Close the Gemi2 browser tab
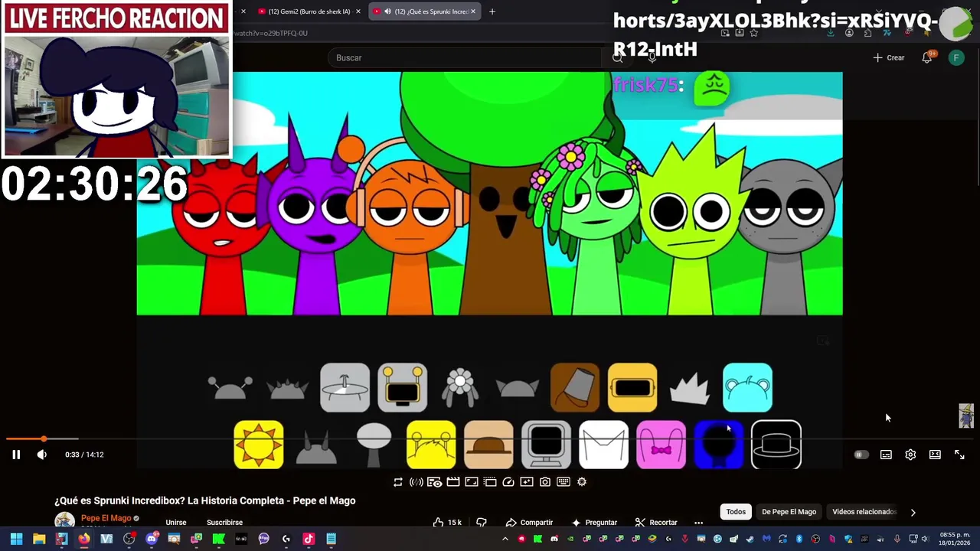 [358, 11]
